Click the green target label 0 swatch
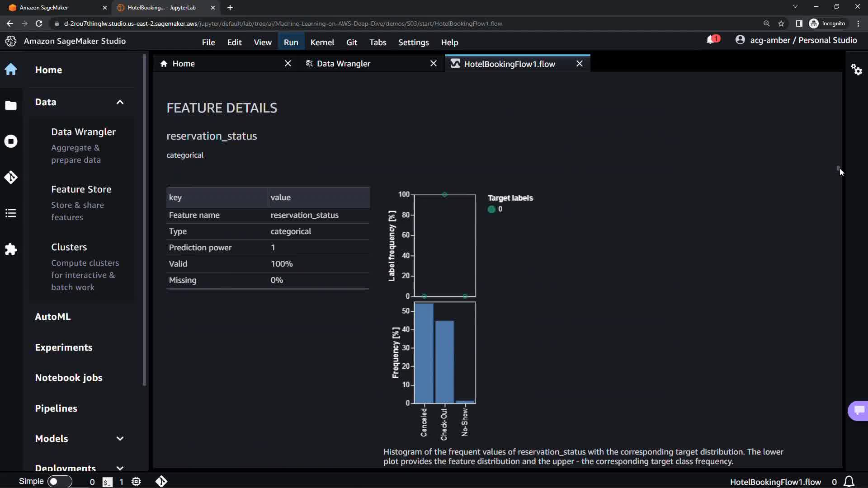Image resolution: width=868 pixels, height=488 pixels. click(x=491, y=209)
